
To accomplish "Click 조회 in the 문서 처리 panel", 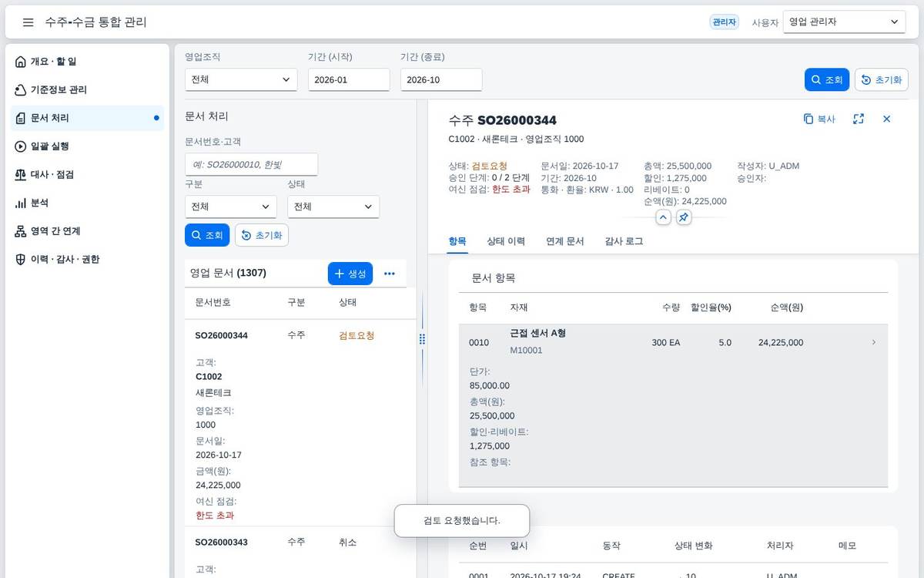I will (x=207, y=235).
